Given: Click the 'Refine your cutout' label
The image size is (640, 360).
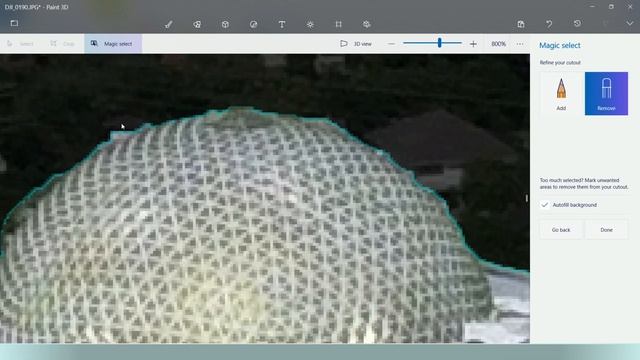Looking at the screenshot, I should tap(560, 62).
